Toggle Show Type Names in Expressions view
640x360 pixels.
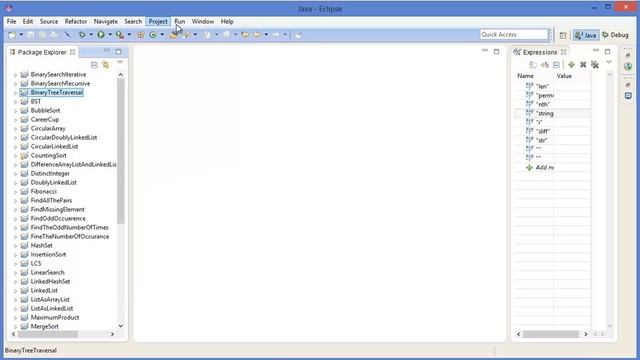533,65
